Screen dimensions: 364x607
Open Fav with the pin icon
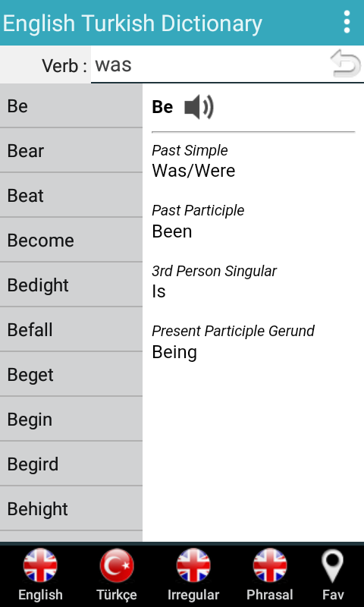coord(333,566)
